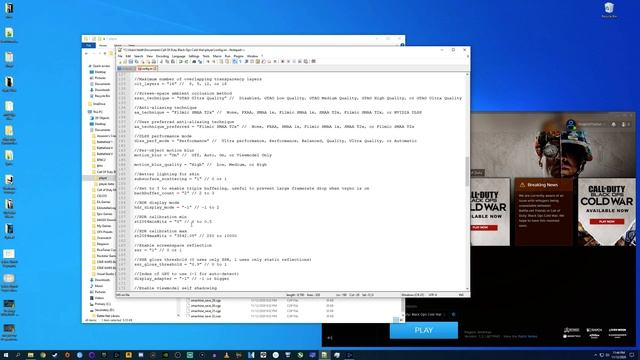Select the config.ini tab in Notepad++

coord(147,69)
